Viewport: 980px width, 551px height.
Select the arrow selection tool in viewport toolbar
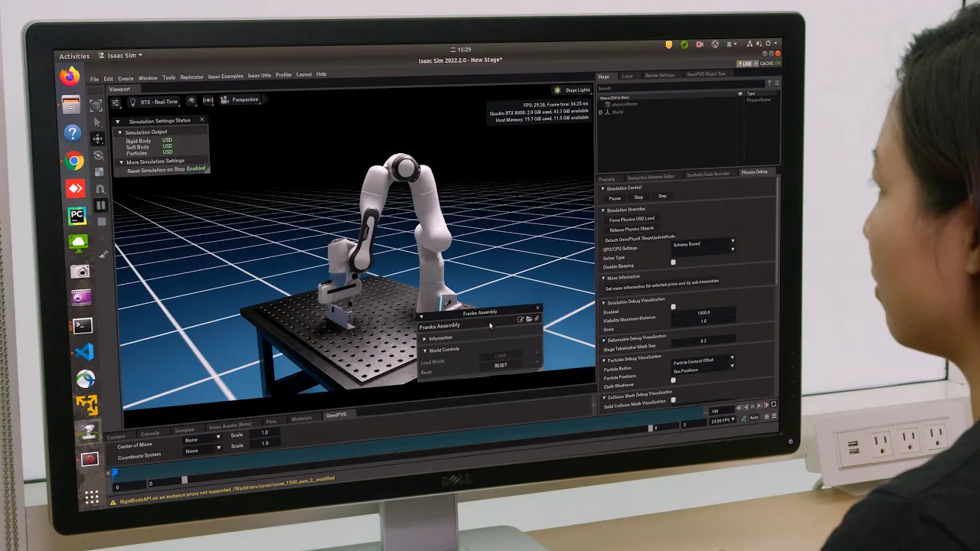(97, 122)
